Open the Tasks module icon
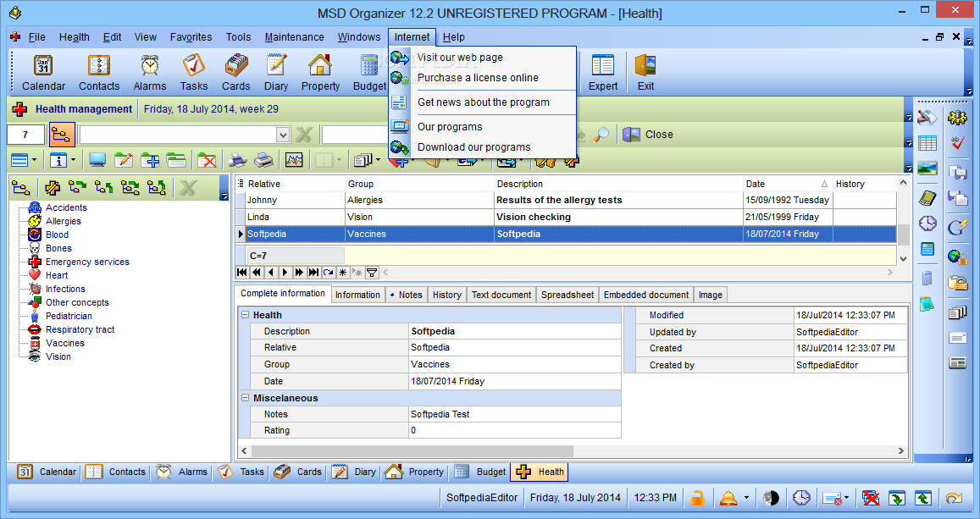 (194, 73)
